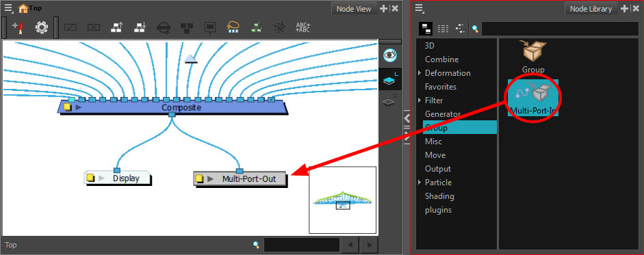
Task: Click the ABC+ABC rename toolbar icon
Action: pyautogui.click(x=302, y=27)
